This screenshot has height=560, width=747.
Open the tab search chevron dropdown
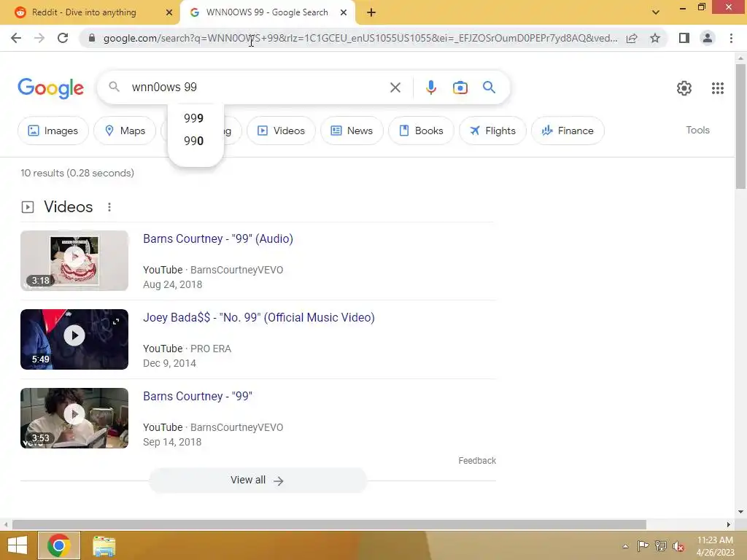coord(656,12)
